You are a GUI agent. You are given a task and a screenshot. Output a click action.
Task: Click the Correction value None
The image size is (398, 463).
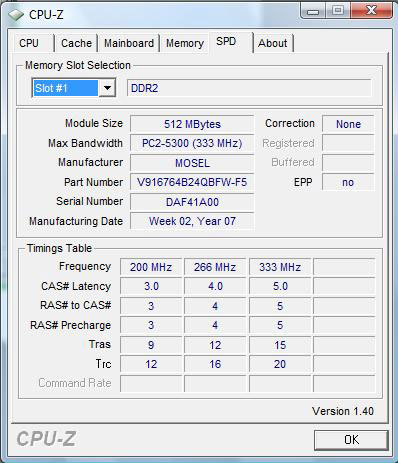coord(348,124)
